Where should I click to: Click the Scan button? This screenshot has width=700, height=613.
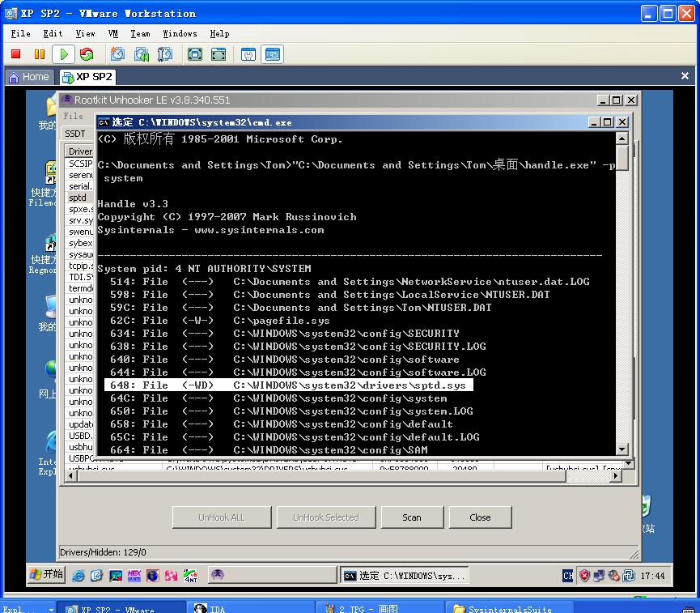pos(412,517)
